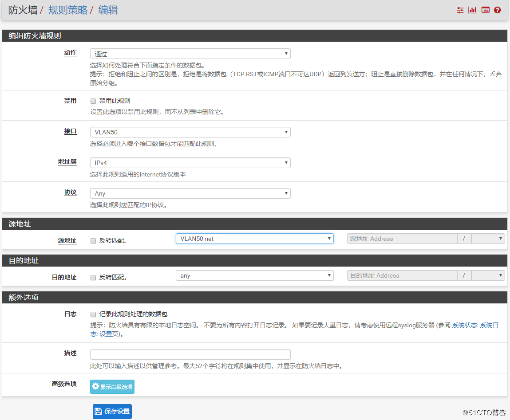Image resolution: width=510 pixels, height=420 pixels.
Task: Expand the 接口 dropdown showing VLAN50
Action: pyautogui.click(x=190, y=132)
